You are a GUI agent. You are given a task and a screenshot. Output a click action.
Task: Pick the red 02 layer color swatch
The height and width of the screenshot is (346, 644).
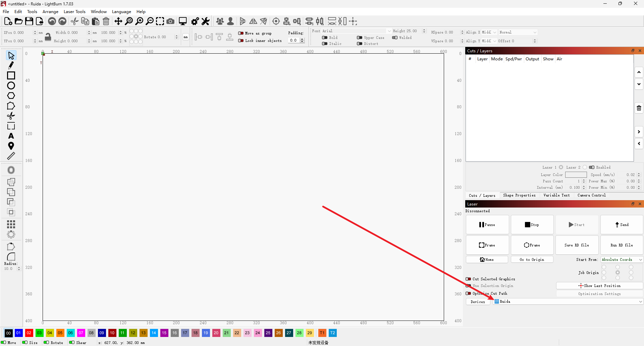coord(29,333)
